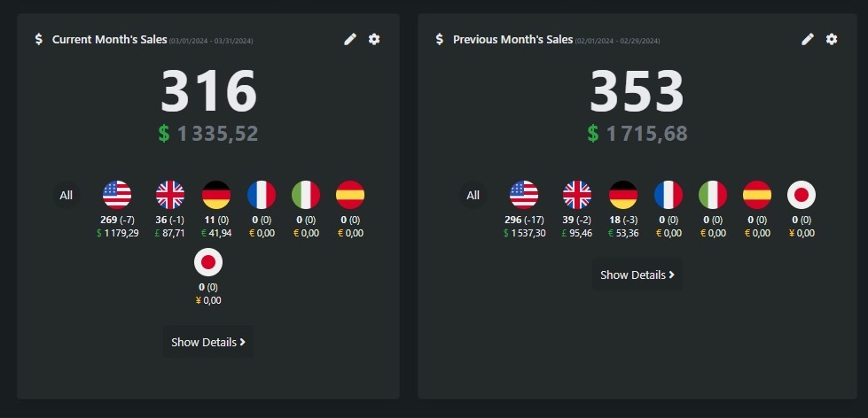Open settings gear on Current Month's Sales widget
Image resolution: width=868 pixels, height=418 pixels.
[374, 39]
